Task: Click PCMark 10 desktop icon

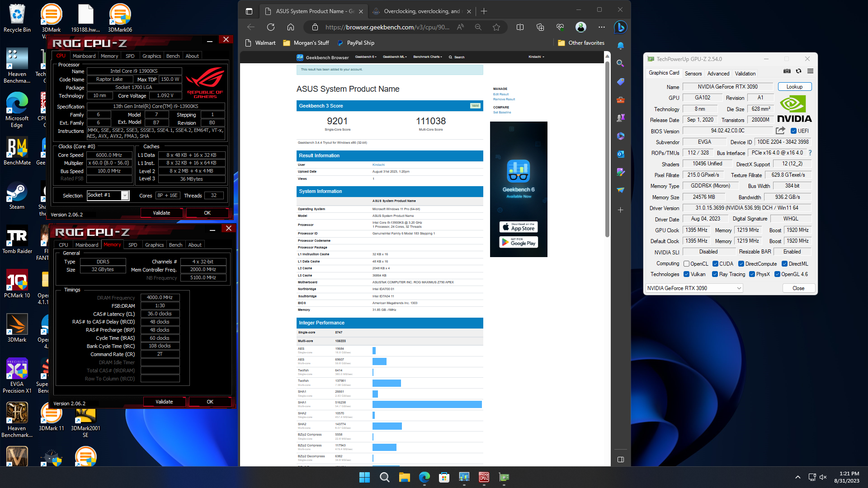Action: [x=17, y=285]
